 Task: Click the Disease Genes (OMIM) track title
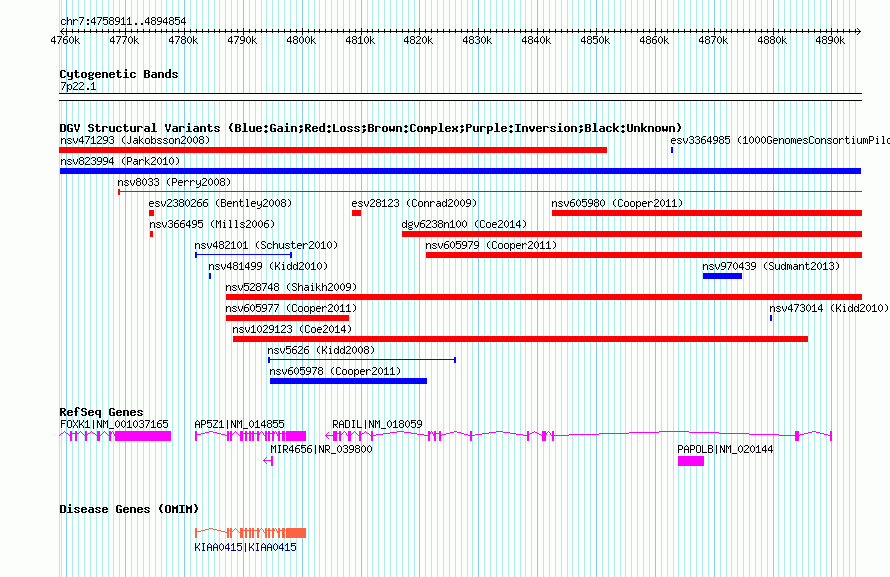point(129,509)
